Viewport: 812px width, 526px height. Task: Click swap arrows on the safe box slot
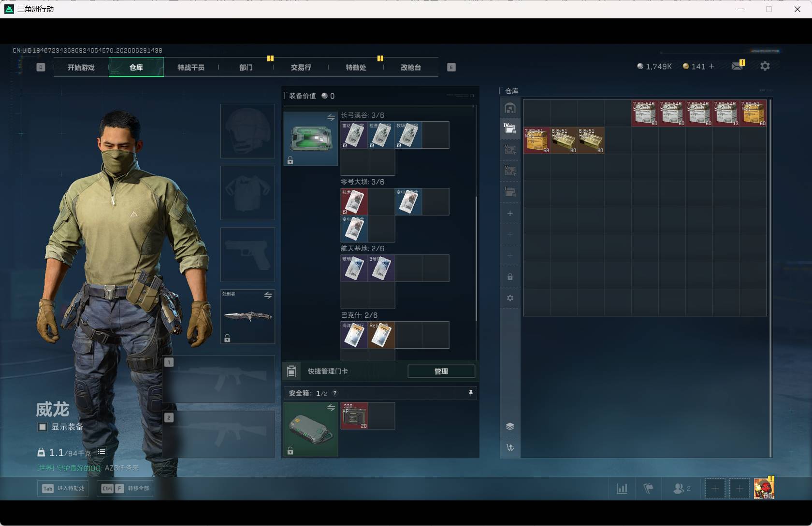[331, 408]
